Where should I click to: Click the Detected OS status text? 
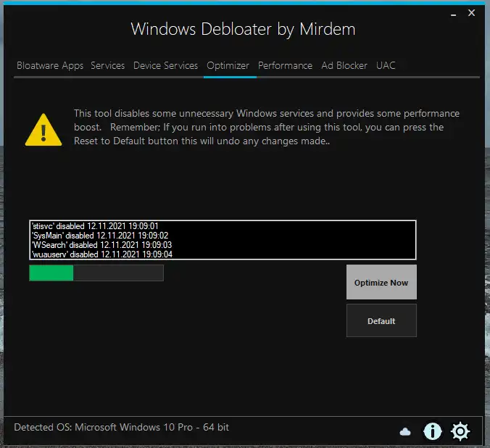[122, 427]
